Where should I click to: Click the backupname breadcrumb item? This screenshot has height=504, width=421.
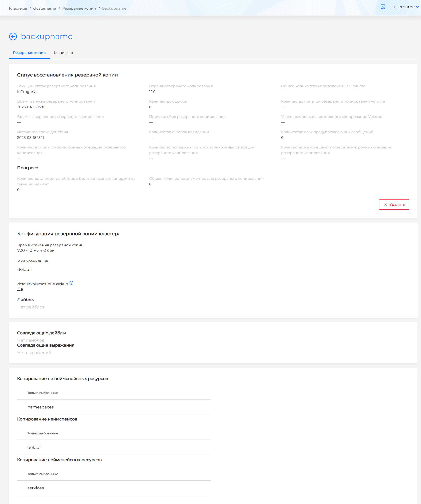(x=114, y=8)
